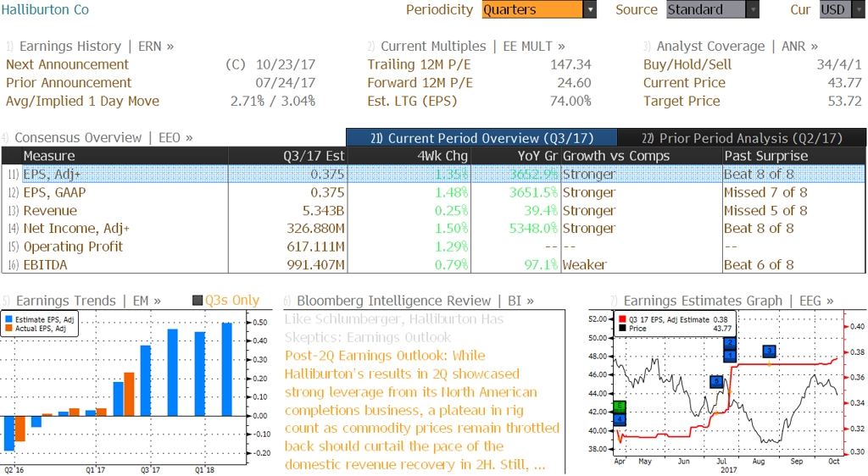This screenshot has width=868, height=476.
Task: Click Forward 12M P/E value 24.60
Action: 574,83
